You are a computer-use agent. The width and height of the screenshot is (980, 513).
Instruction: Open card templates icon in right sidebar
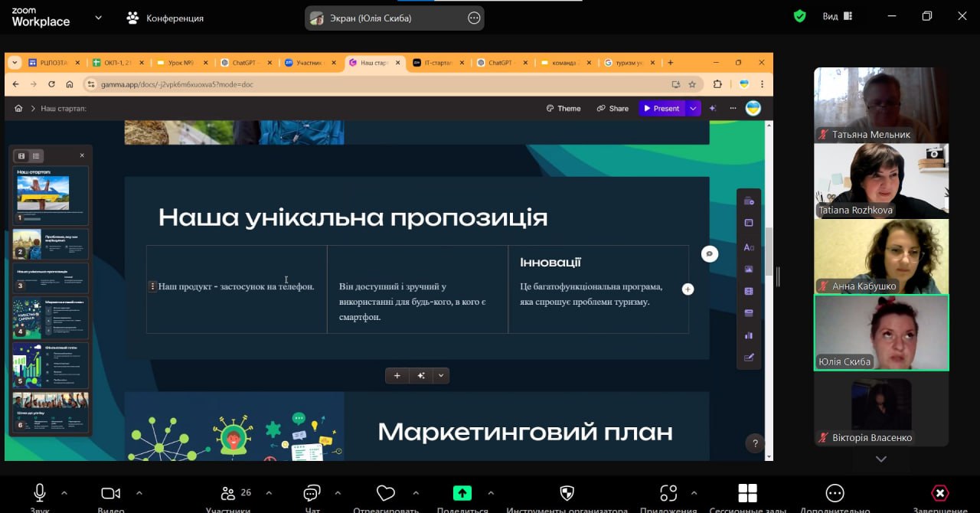point(749,223)
